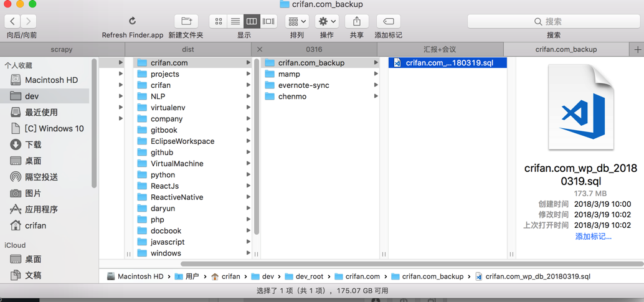644x302 pixels.
Task: Switch to the 0316 tab
Action: point(314,49)
